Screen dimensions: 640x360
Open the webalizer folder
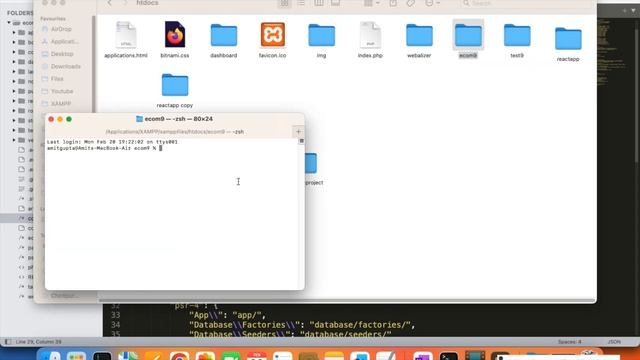tap(419, 39)
